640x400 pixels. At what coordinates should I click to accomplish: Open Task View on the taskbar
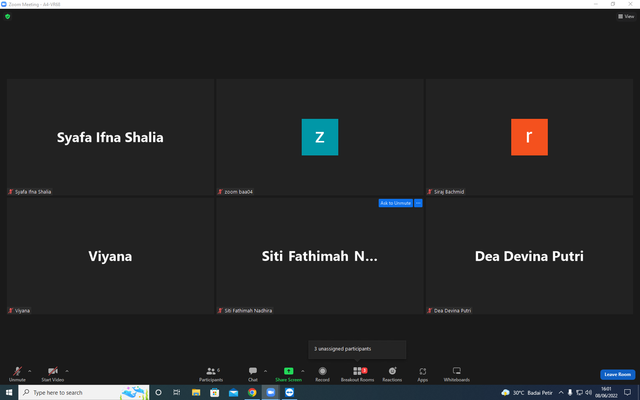(x=177, y=392)
